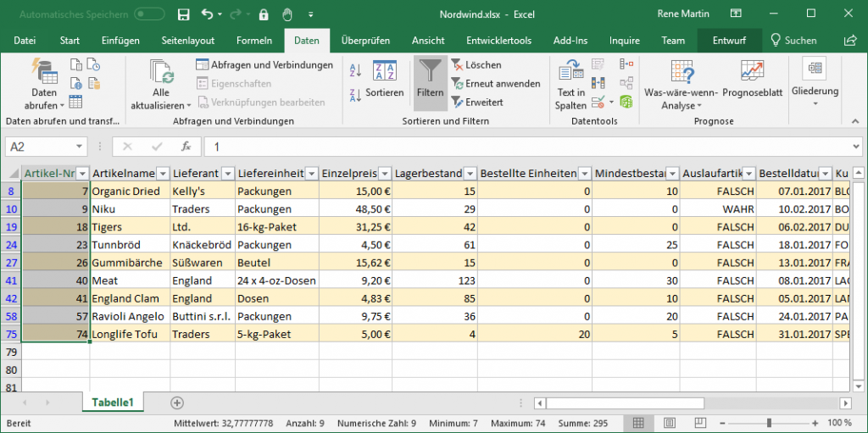
Task: Click the From Table/Range icon
Action: click(75, 102)
